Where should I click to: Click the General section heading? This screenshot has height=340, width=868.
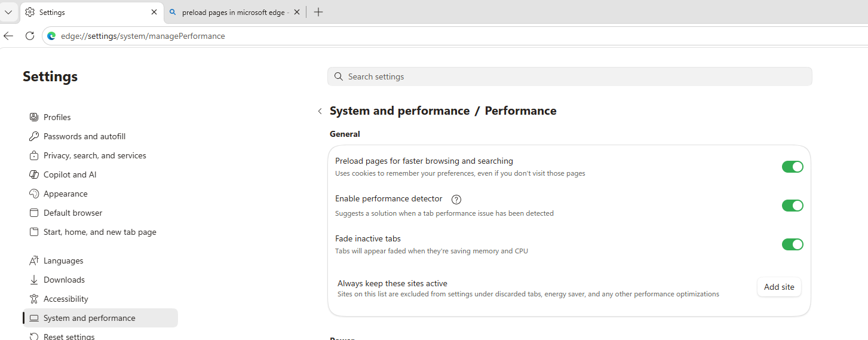click(x=345, y=134)
